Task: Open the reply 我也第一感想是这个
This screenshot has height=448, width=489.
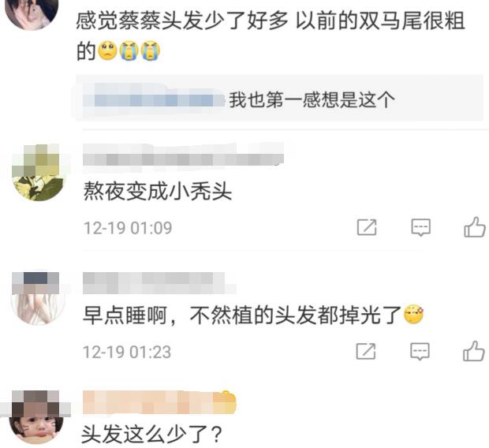Action: coord(312,100)
